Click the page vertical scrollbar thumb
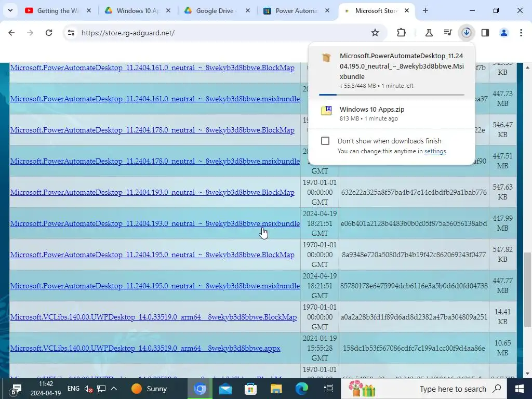 click(x=527, y=289)
